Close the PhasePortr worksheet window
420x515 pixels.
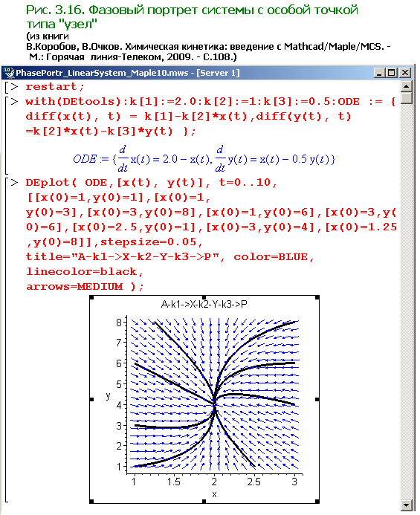click(405, 73)
